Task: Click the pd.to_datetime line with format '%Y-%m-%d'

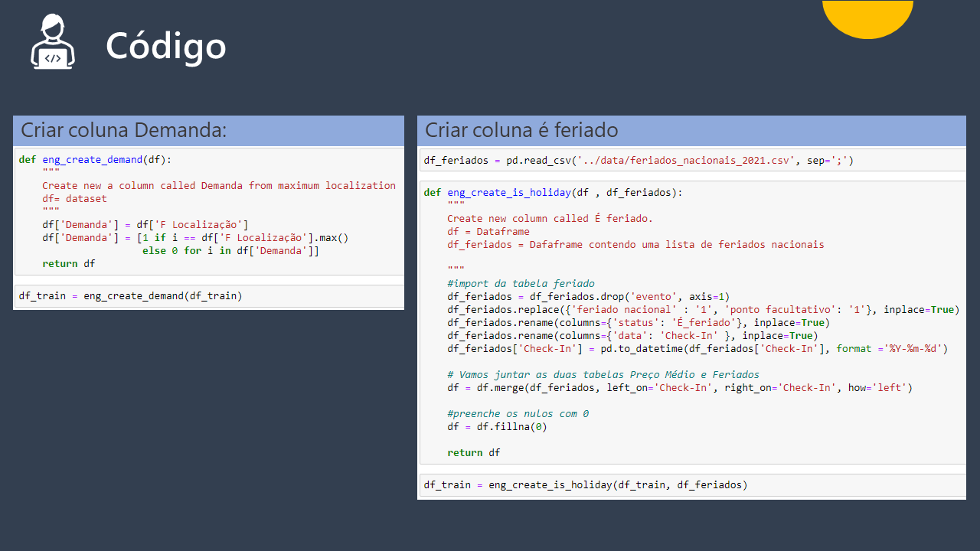Action: click(x=697, y=349)
